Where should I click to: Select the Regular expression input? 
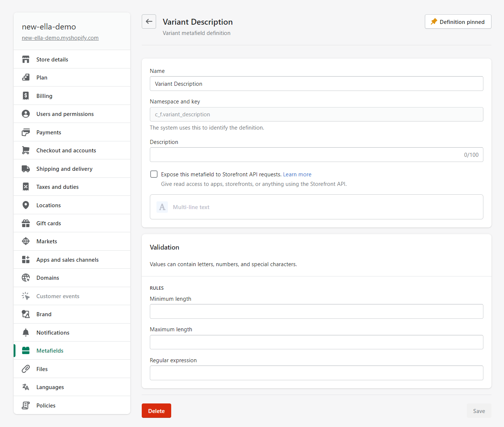click(316, 373)
